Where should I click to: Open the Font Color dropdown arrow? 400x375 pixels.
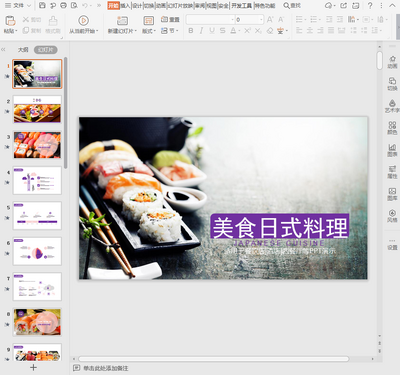point(239,31)
